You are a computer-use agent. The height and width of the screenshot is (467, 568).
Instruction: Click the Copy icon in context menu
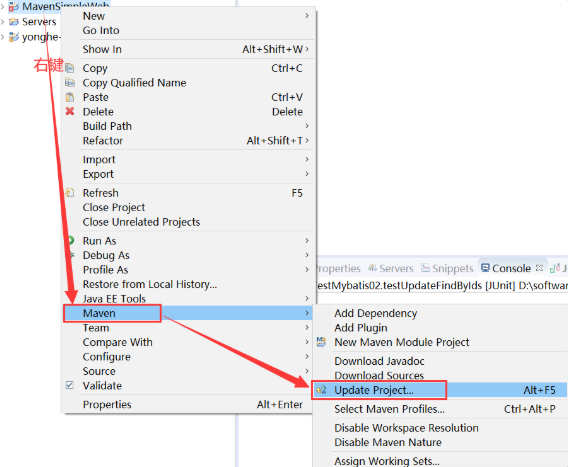pos(70,68)
